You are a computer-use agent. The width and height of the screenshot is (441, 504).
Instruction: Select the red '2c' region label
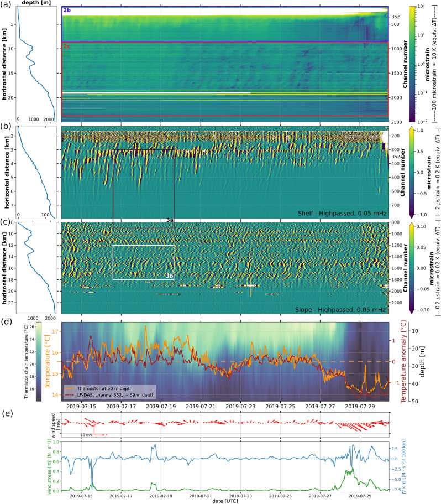coord(67,46)
